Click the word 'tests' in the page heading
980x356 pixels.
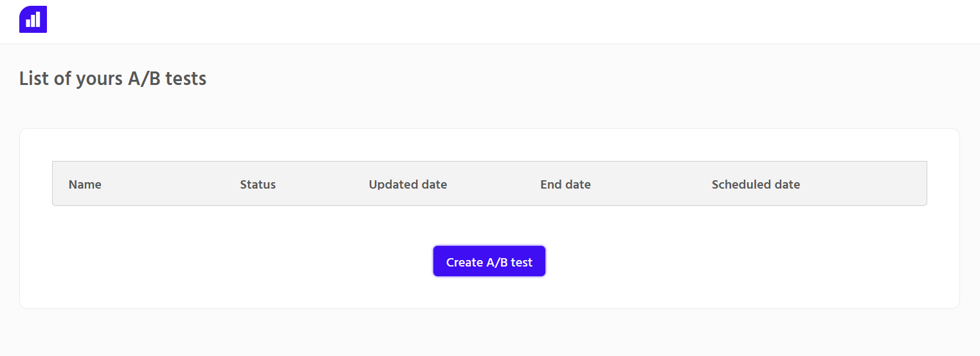(186, 79)
